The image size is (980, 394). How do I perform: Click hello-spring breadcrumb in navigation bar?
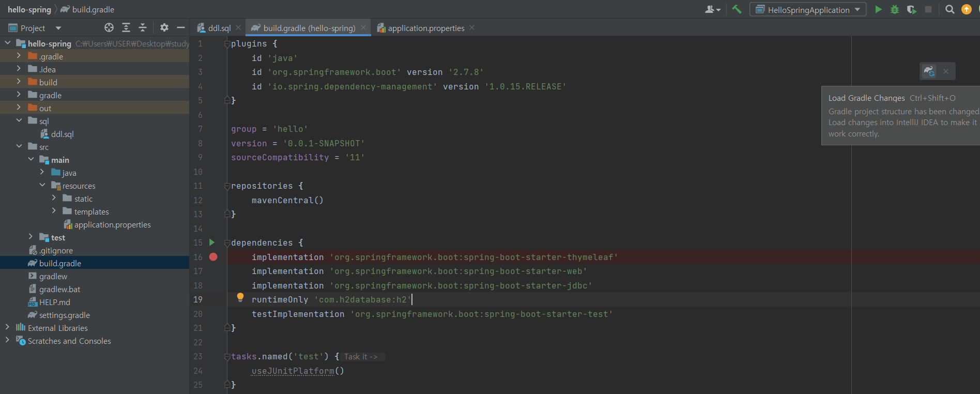pyautogui.click(x=29, y=9)
